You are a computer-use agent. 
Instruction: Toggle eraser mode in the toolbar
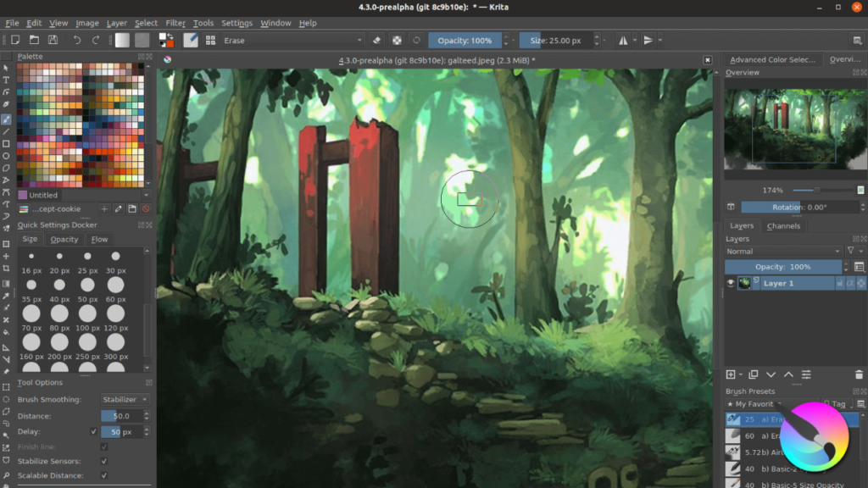click(x=377, y=40)
